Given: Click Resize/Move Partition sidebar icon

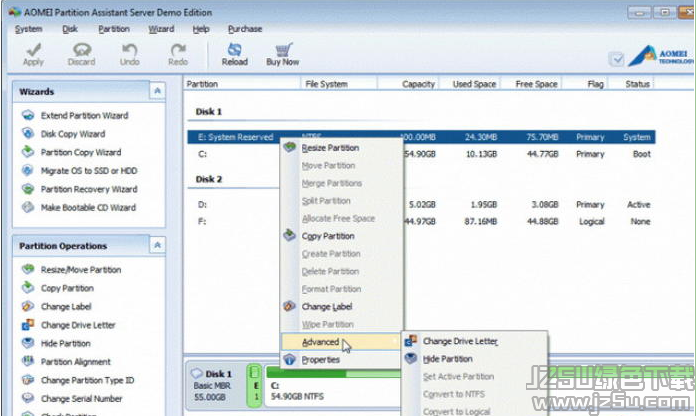Looking at the screenshot, I should [x=28, y=269].
